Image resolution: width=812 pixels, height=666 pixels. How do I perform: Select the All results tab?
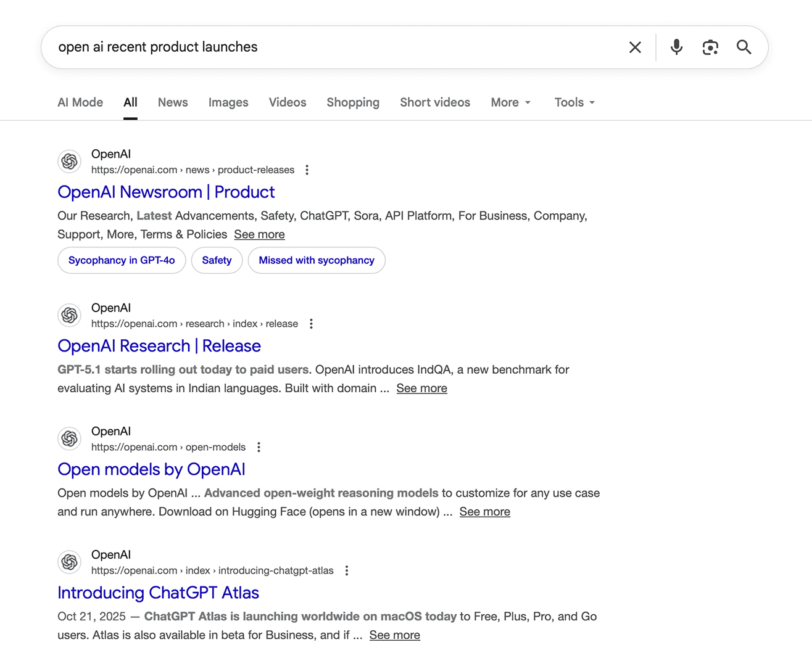(x=130, y=102)
